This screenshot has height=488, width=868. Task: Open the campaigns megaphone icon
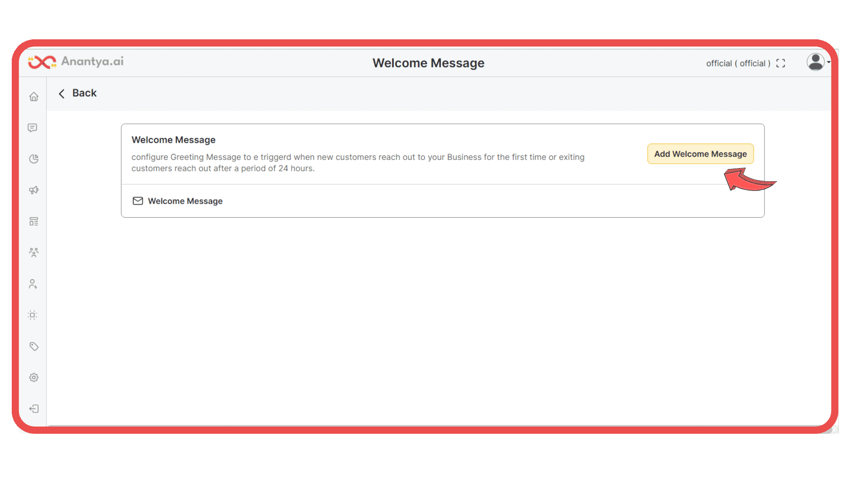tap(34, 190)
